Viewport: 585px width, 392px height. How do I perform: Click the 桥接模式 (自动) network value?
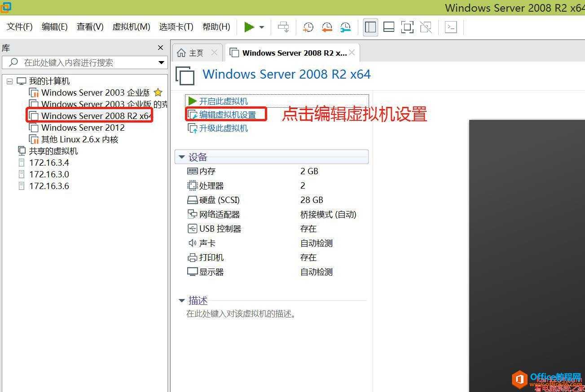tap(328, 214)
